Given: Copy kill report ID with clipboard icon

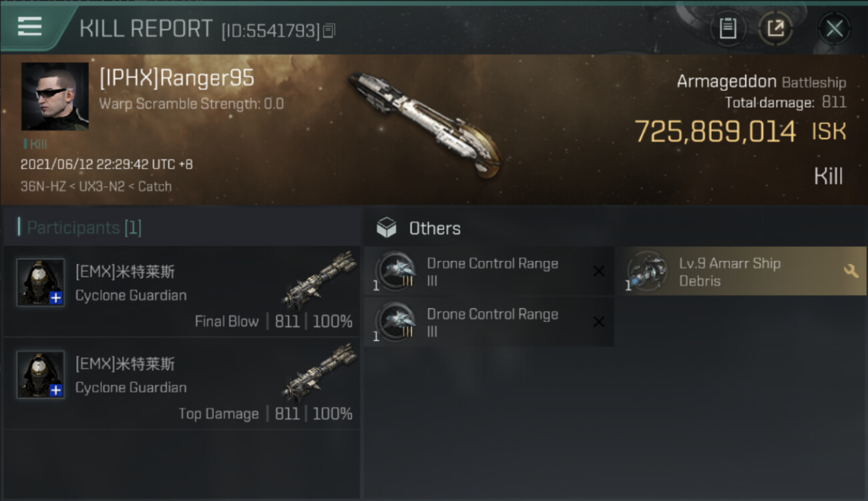Looking at the screenshot, I should point(329,31).
